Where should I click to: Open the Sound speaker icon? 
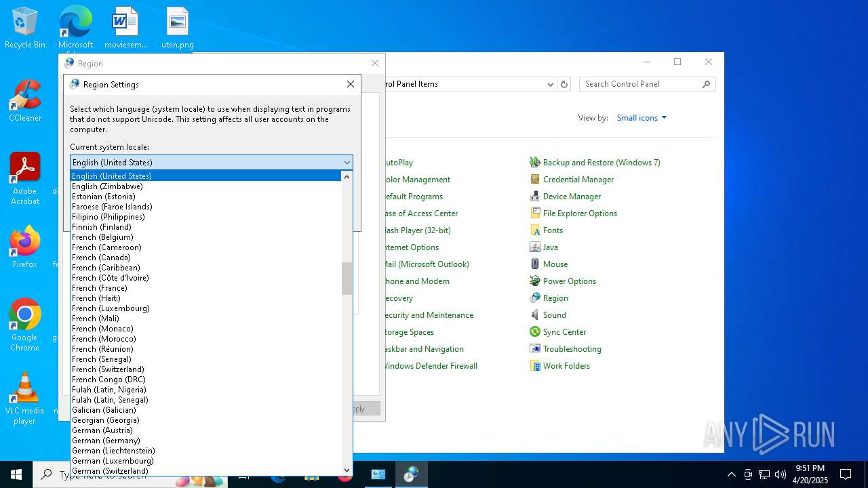tap(535, 315)
